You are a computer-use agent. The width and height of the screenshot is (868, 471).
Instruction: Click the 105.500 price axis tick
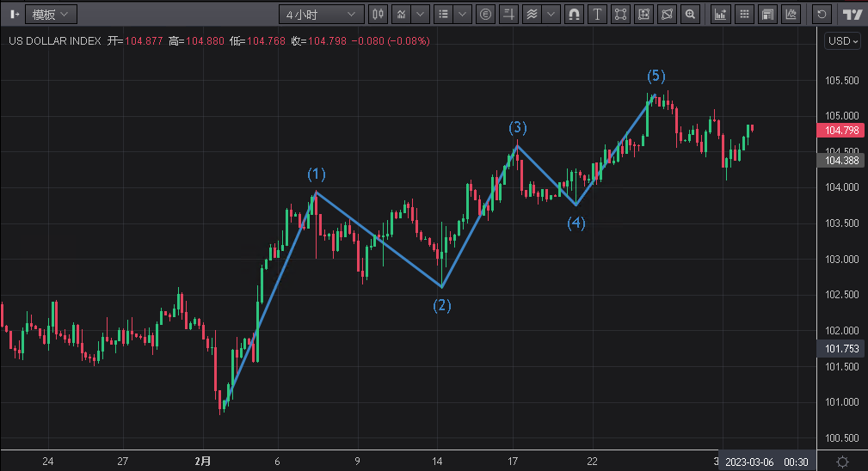click(841, 81)
